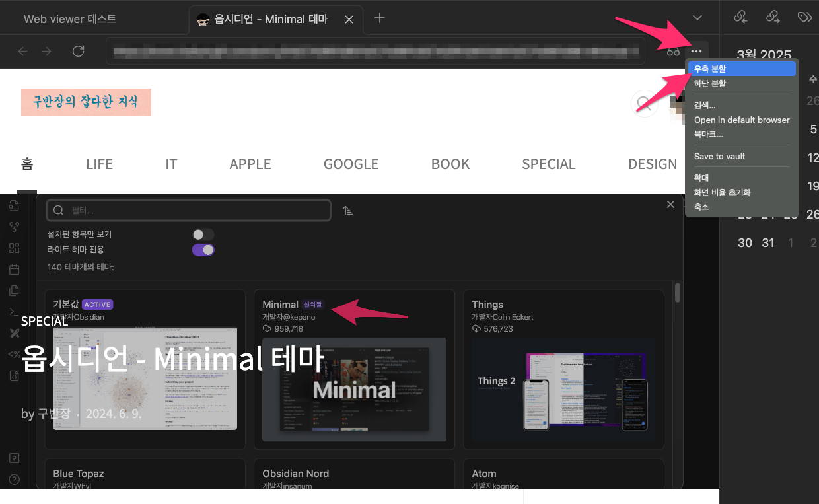Click the 'Obsidian Nord' theme card
The height and width of the screenshot is (504, 819).
(x=354, y=474)
